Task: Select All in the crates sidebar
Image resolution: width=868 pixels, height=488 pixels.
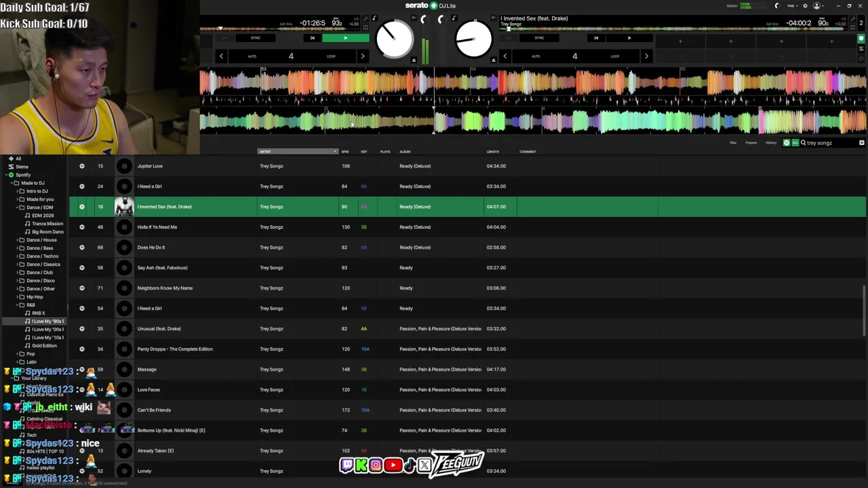Action: 18,159
